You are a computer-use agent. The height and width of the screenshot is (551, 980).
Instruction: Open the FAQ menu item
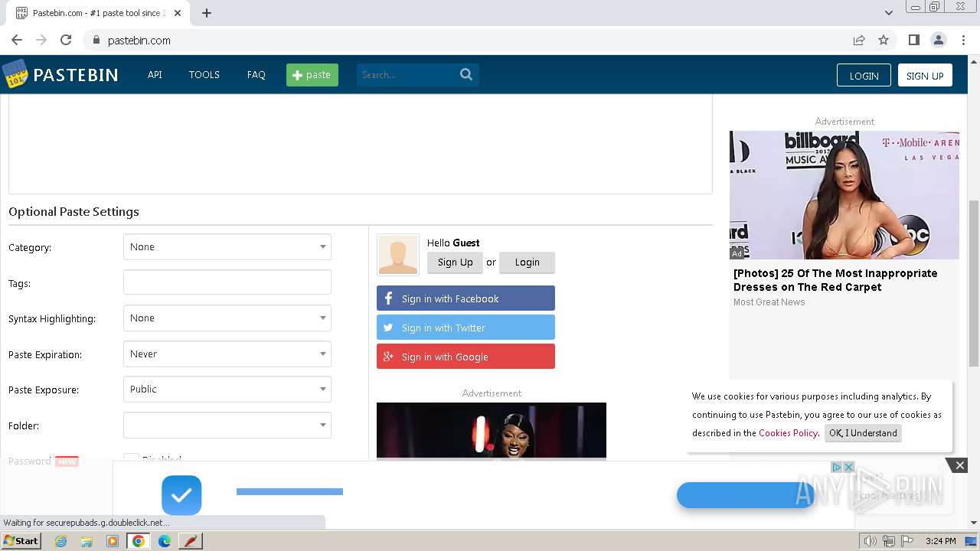point(256,74)
